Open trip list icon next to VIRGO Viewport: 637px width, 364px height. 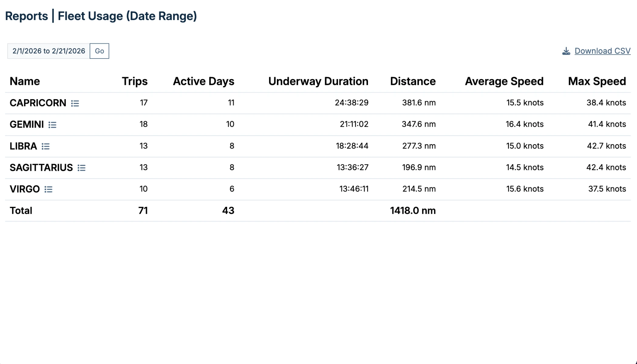(48, 190)
